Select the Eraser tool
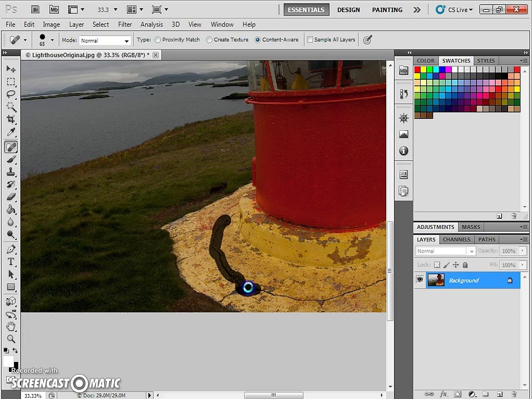Viewport: 532px width, 399px height. pyautogui.click(x=11, y=196)
